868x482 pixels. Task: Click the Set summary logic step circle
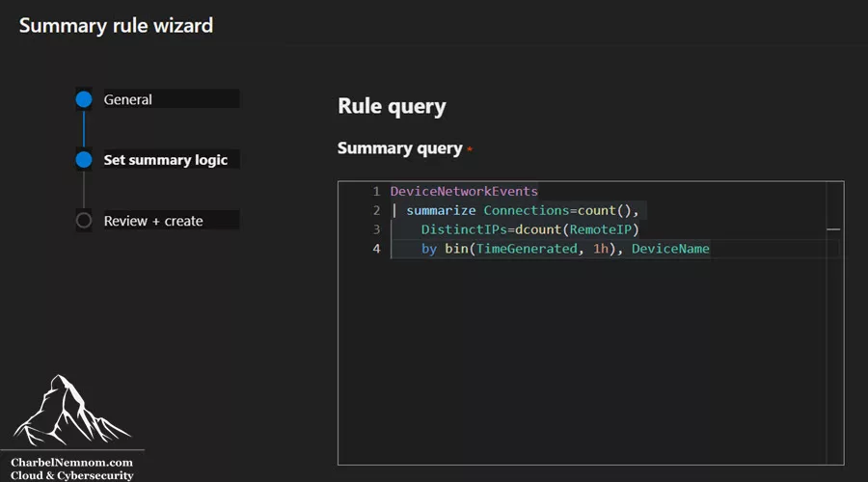pos(84,159)
